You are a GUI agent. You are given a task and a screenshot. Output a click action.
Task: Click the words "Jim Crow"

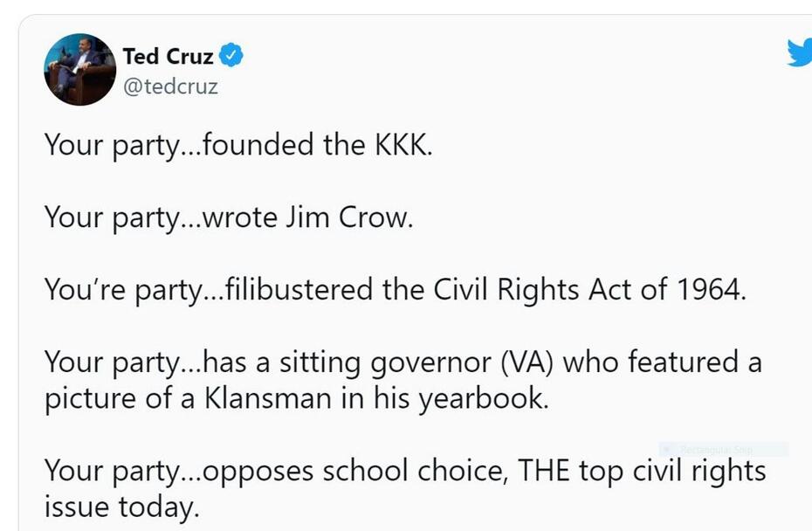click(x=348, y=217)
